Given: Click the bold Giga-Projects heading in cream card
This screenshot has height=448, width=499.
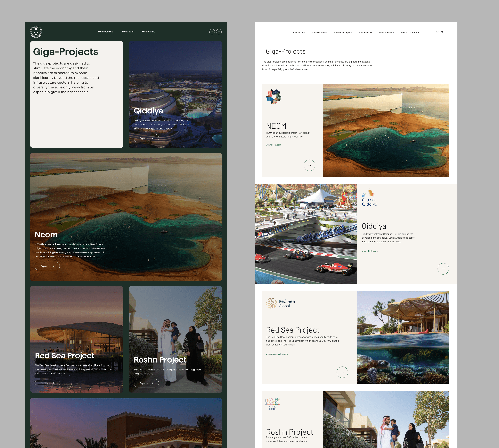Looking at the screenshot, I should 65,52.
